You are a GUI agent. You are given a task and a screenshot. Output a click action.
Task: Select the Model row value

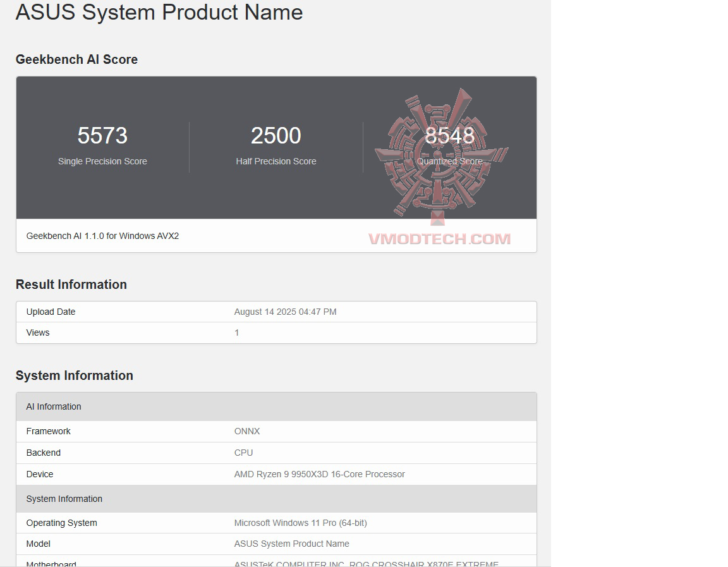point(292,544)
